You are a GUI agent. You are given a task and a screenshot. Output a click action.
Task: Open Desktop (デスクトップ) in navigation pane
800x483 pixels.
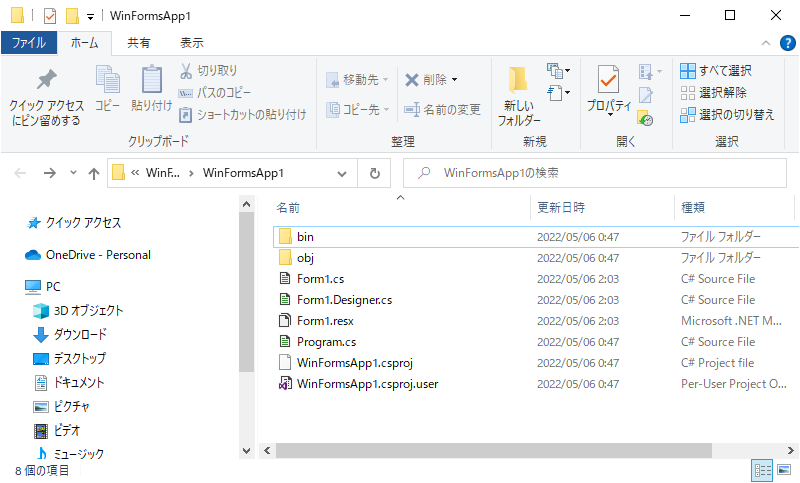70,359
